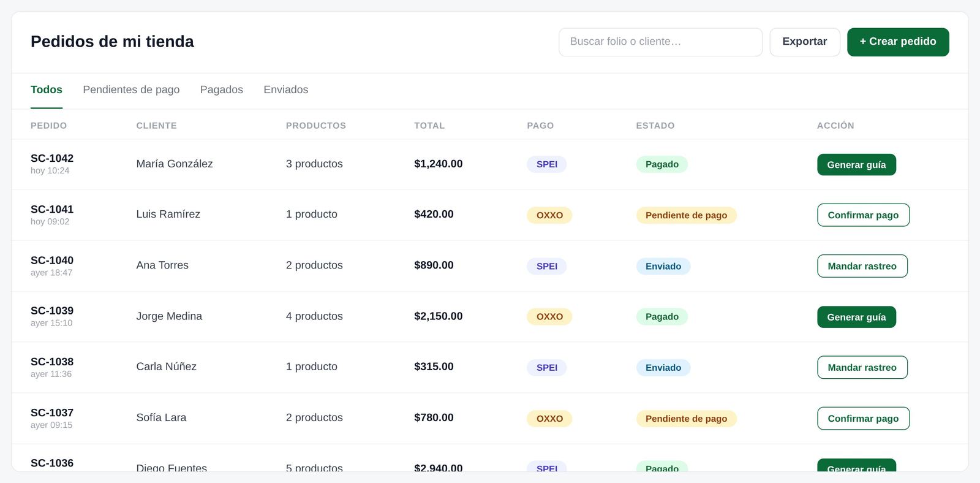Show the Enviados tab
980x483 pixels.
pyautogui.click(x=286, y=89)
